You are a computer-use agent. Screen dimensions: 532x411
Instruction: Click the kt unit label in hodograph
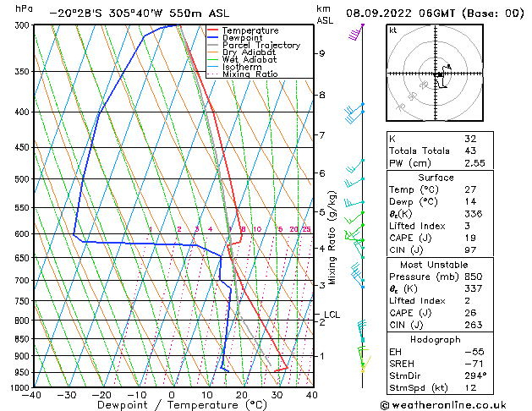point(393,30)
